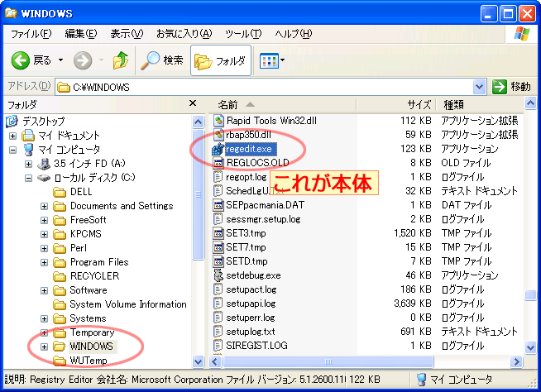Select the FreeSoft folder icon

pos(60,220)
